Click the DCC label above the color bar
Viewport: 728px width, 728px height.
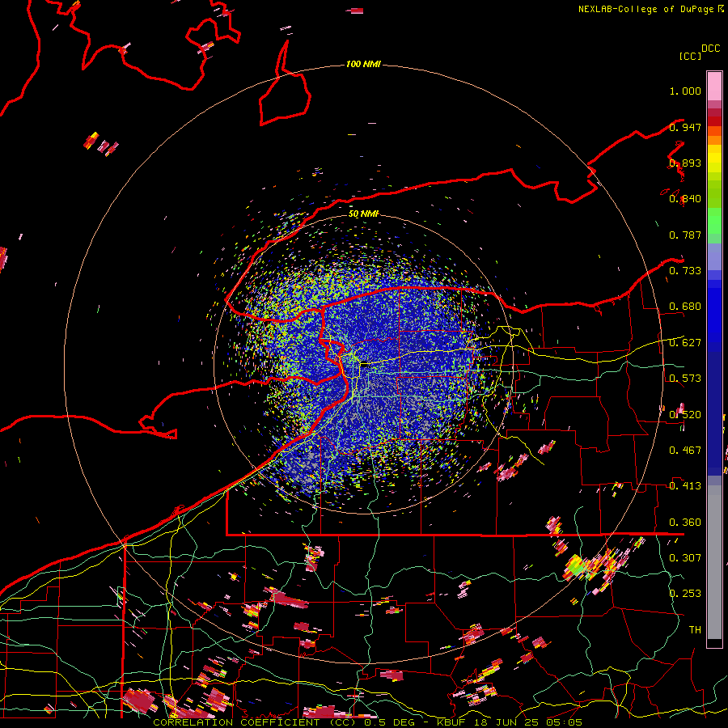[x=710, y=49]
